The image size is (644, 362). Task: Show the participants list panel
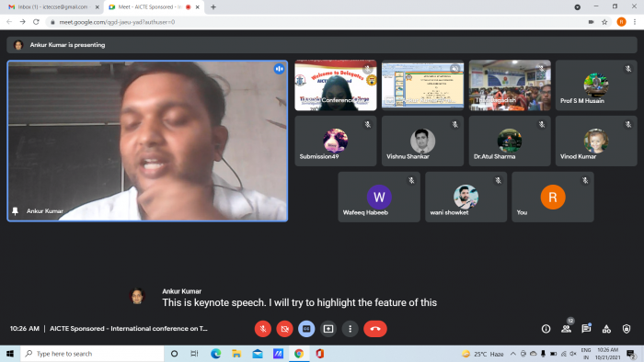pyautogui.click(x=567, y=329)
